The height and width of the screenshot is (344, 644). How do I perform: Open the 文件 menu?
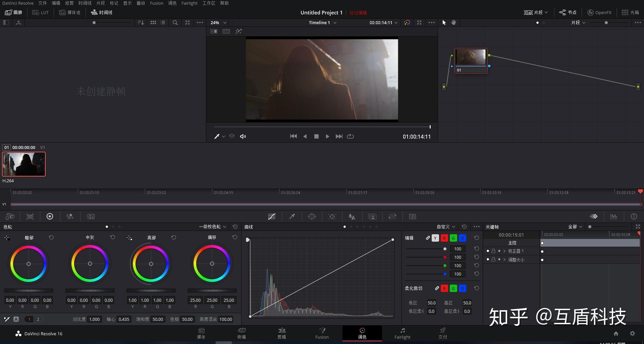tap(43, 3)
